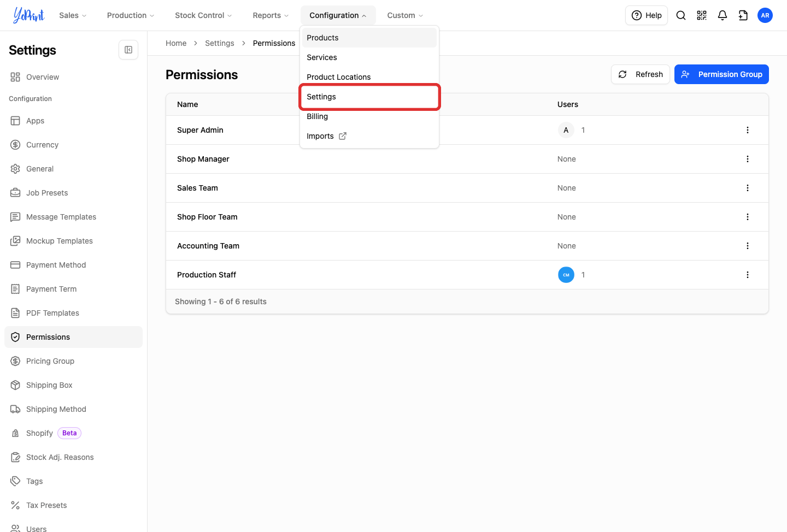Open Imports external link entry
The image size is (787, 532).
coord(369,136)
